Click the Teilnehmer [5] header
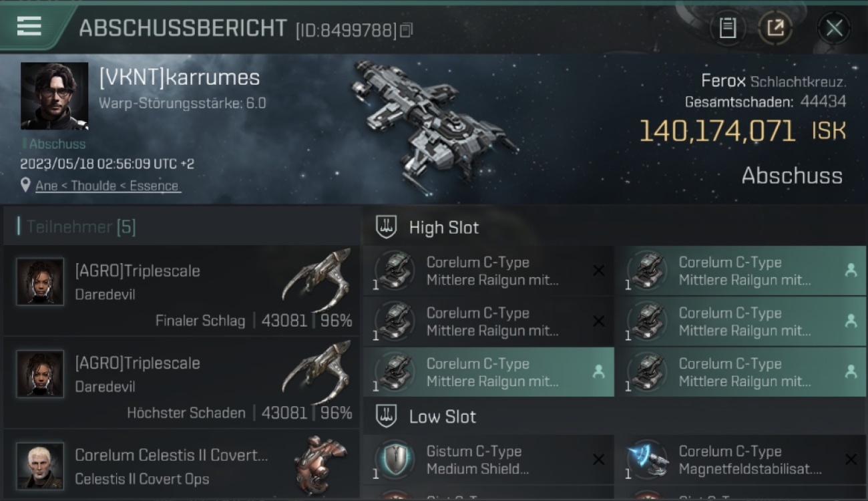Viewport: 868px width, 501px height. pos(81,227)
